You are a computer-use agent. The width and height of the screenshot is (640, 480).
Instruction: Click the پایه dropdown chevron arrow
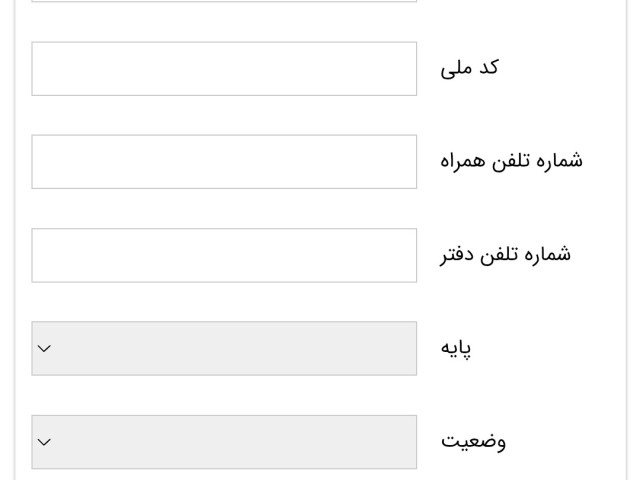44,348
